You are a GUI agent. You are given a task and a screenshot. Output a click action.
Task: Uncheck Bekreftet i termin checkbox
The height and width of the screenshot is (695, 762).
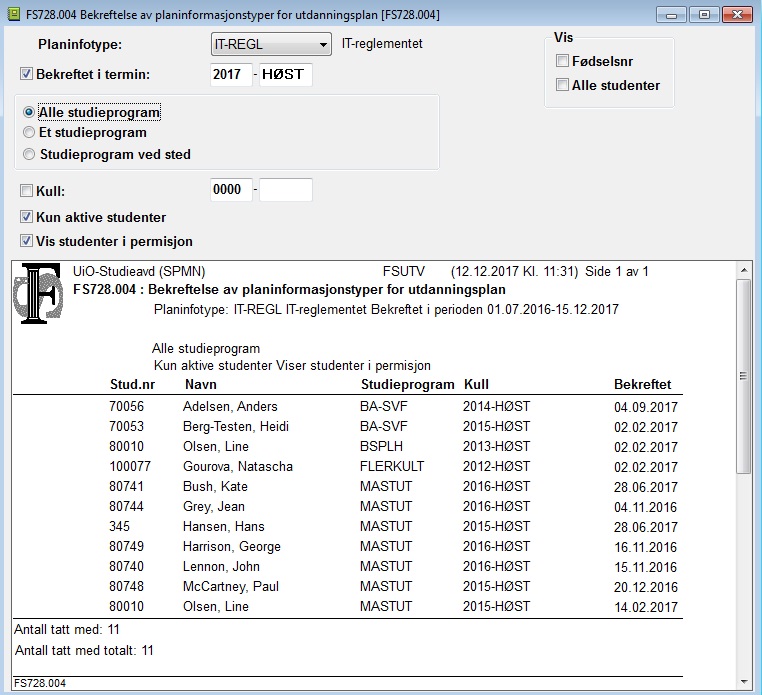point(26,74)
